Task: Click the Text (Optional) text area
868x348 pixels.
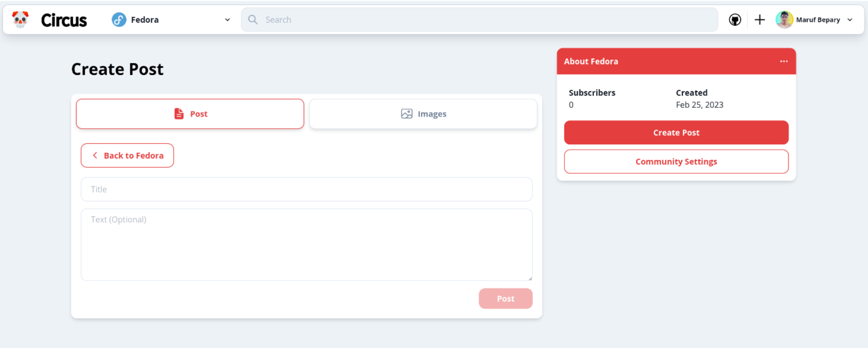Action: pos(306,245)
